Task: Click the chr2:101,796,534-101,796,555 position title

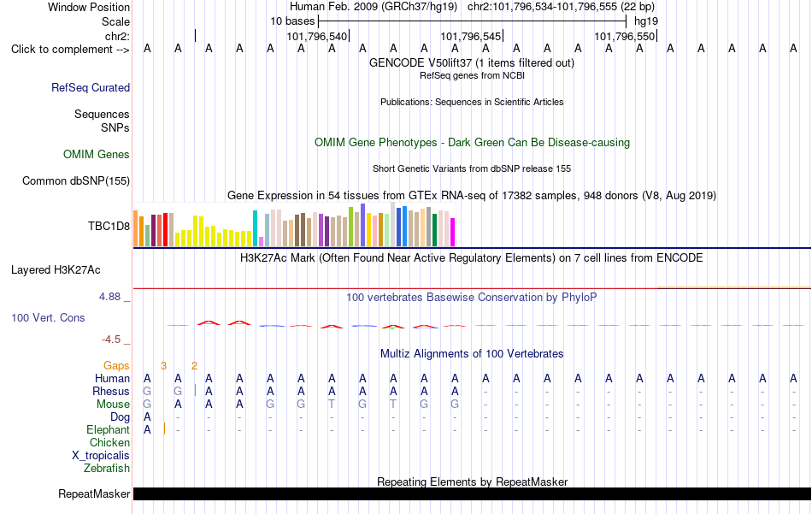Action: point(561,7)
